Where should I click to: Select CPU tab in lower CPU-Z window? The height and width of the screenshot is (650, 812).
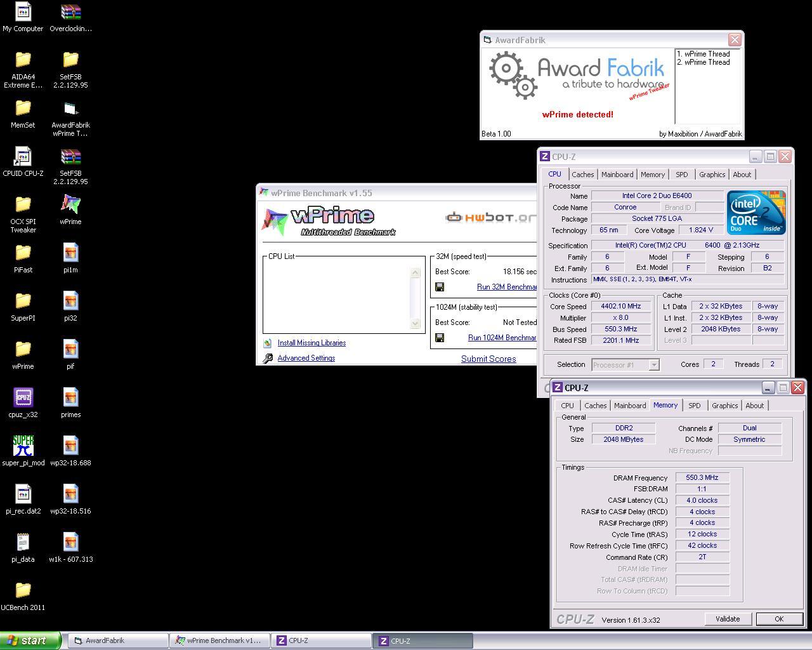click(x=567, y=406)
